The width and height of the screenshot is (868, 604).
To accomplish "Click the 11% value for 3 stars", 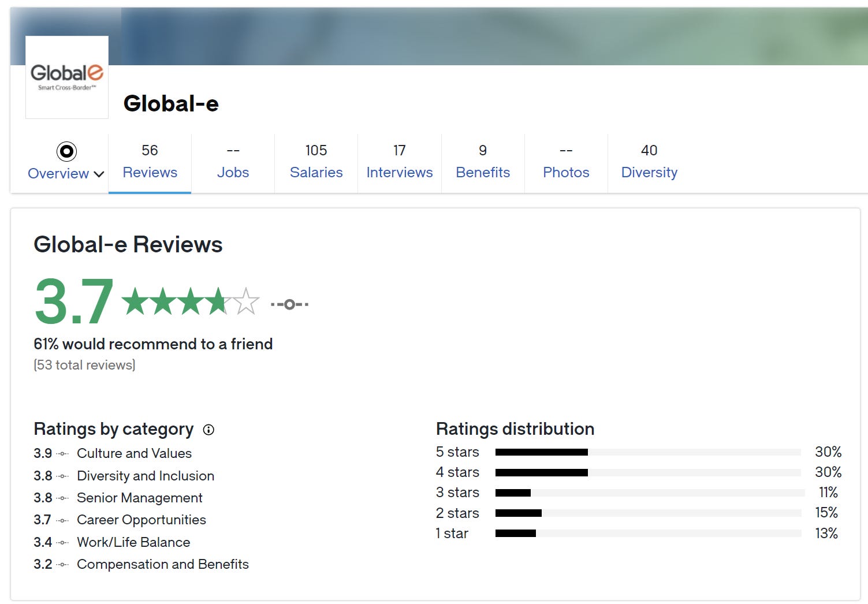I will [x=828, y=493].
